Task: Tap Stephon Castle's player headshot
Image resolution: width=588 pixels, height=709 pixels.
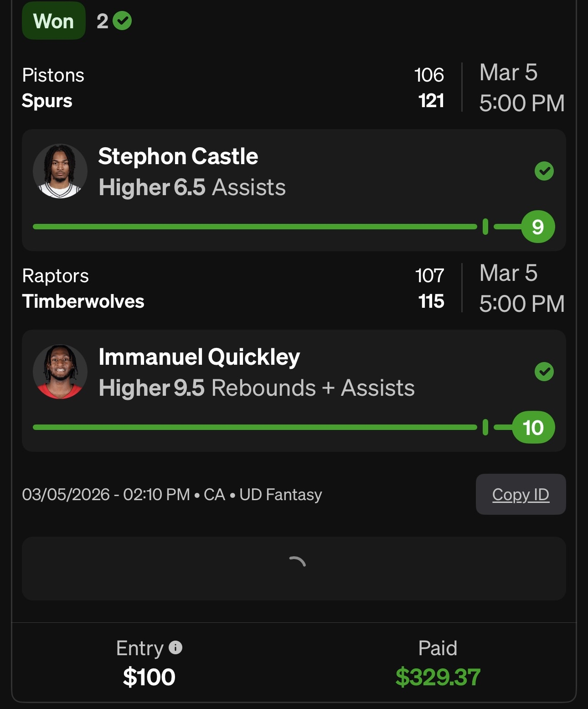Action: tap(60, 171)
